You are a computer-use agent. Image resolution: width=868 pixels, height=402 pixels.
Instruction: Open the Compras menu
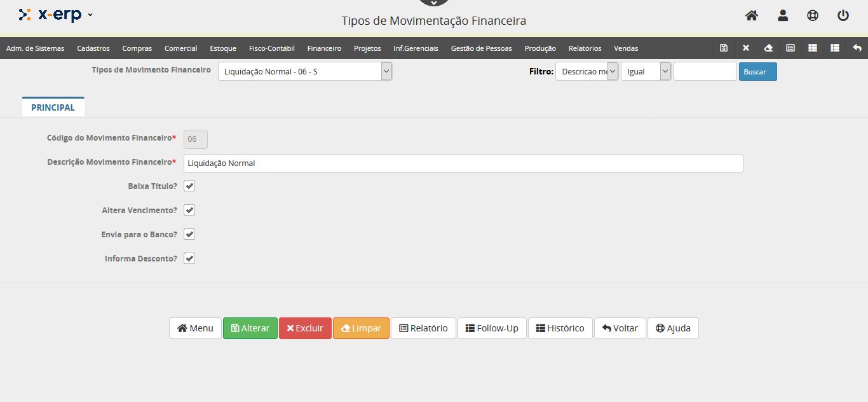click(137, 48)
